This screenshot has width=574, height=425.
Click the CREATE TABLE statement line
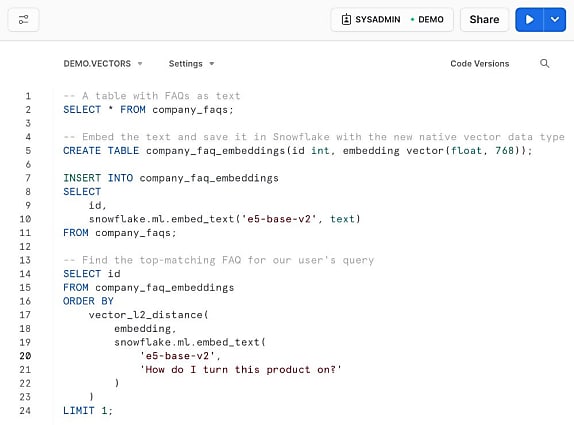pos(298,150)
